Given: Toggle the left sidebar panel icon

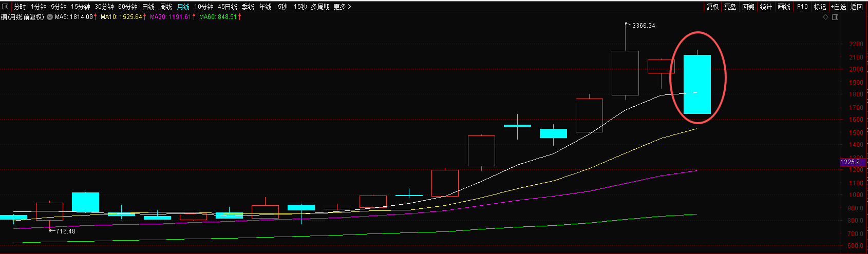Looking at the screenshot, I should pos(5,7).
